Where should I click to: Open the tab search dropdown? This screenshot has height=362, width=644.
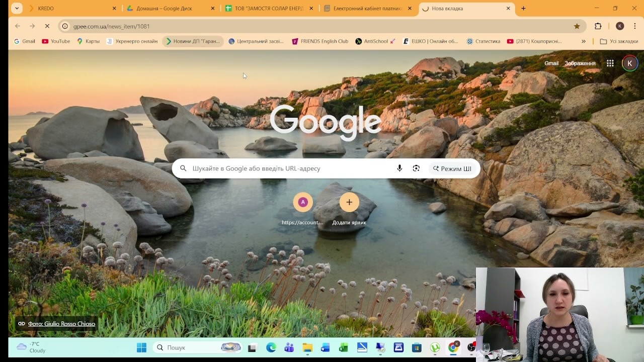click(17, 9)
